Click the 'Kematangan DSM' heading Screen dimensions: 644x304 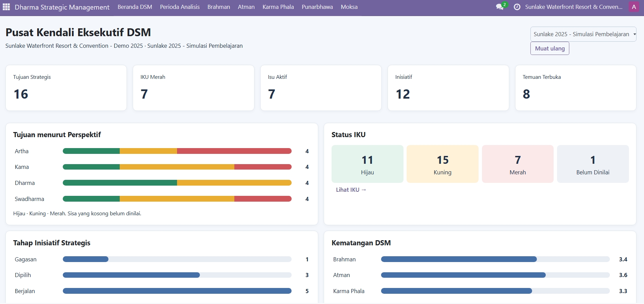pyautogui.click(x=361, y=243)
